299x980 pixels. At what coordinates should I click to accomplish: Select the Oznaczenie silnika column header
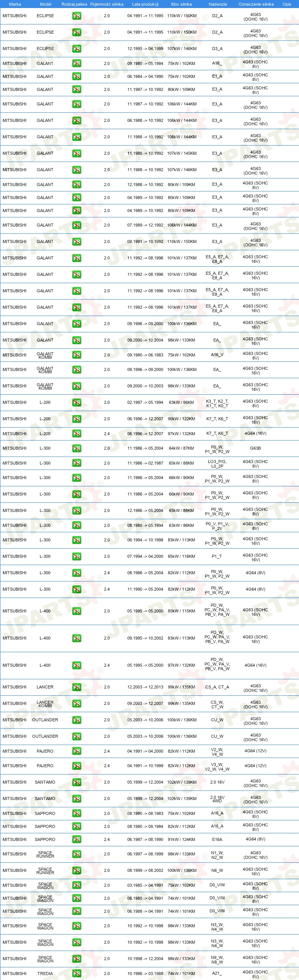tap(256, 4)
